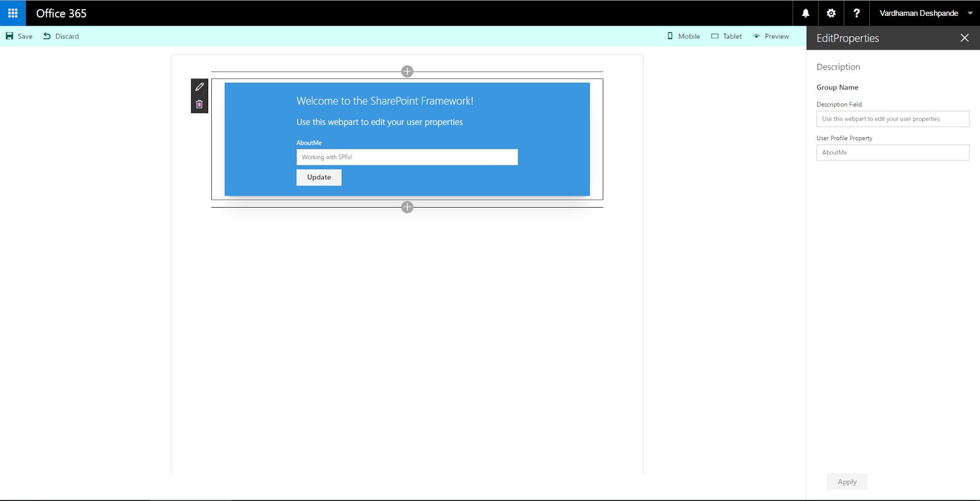
Task: Click the Save disk icon
Action: pyautogui.click(x=10, y=36)
